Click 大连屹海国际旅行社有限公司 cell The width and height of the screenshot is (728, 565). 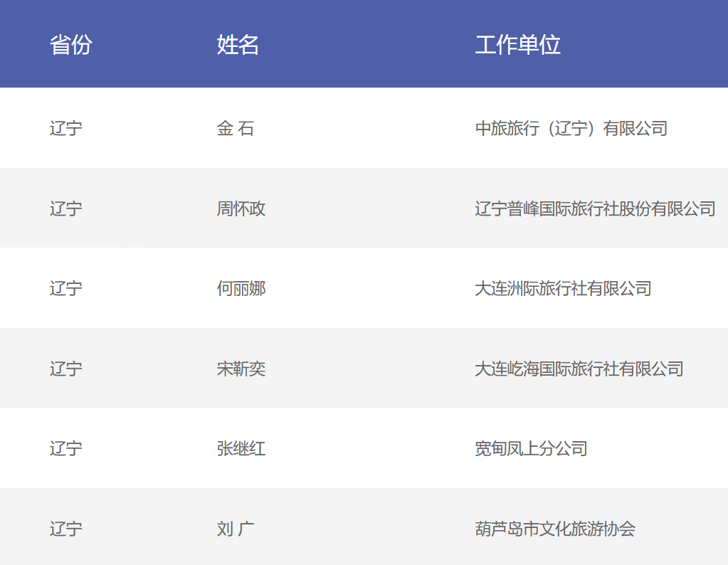point(579,369)
